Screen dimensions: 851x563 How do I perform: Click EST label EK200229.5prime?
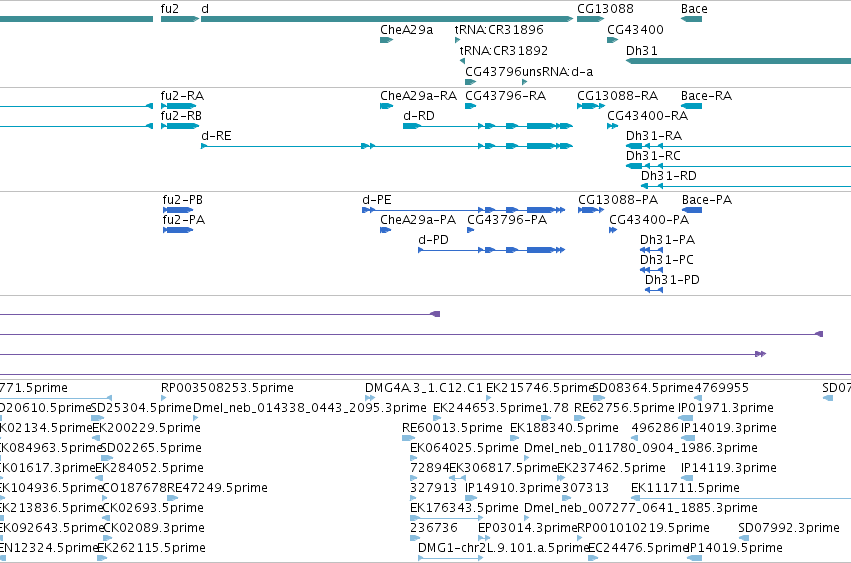point(147,428)
